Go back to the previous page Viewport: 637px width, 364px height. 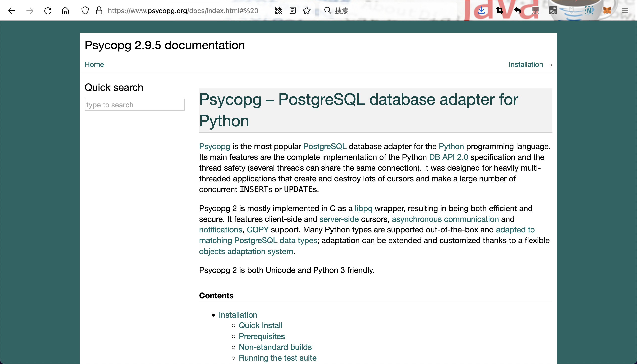click(12, 11)
